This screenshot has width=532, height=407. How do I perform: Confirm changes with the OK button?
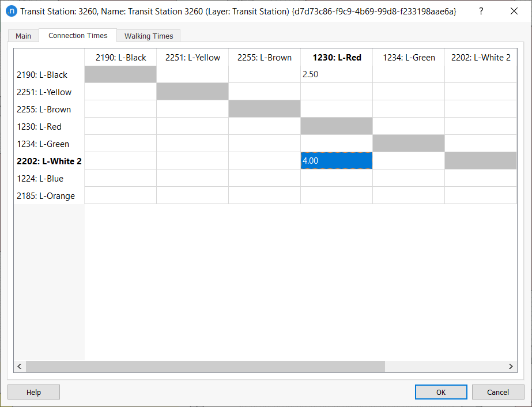tap(441, 391)
